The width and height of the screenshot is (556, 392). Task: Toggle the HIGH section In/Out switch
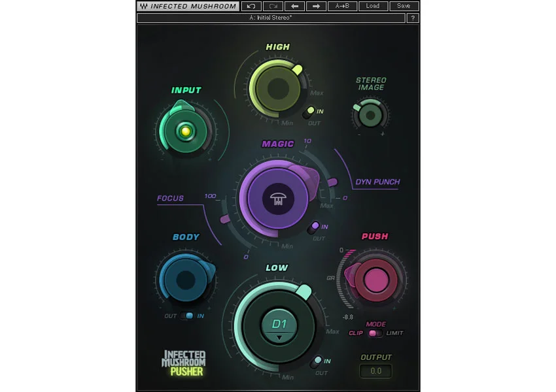pos(309,112)
